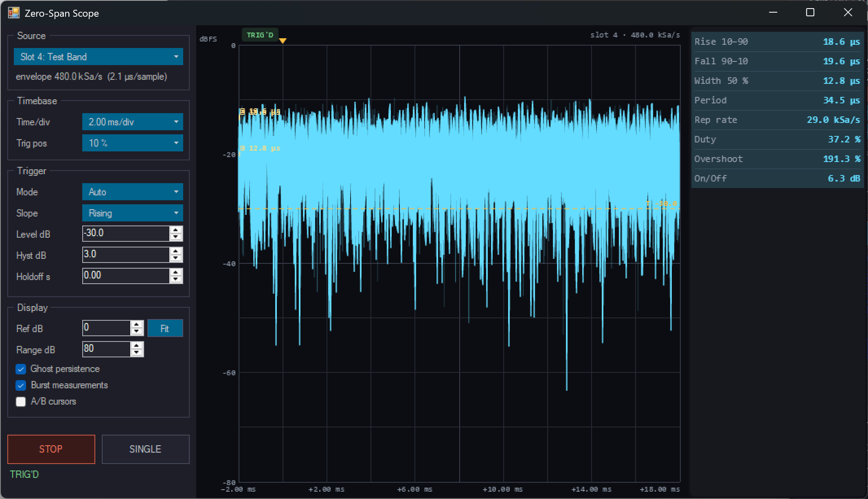The width and height of the screenshot is (868, 499).
Task: Click the Level dB input field
Action: (x=126, y=233)
